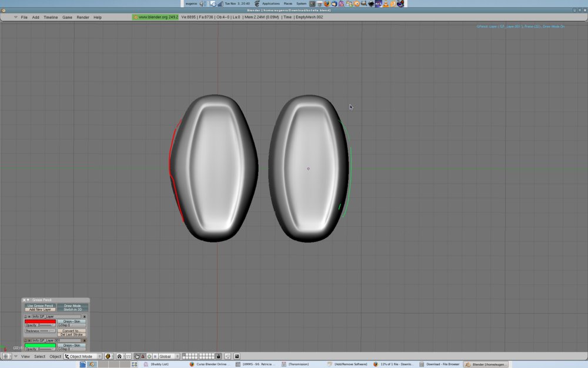Open the pivot point selector in the 3D header
588x368 pixels.
120,356
